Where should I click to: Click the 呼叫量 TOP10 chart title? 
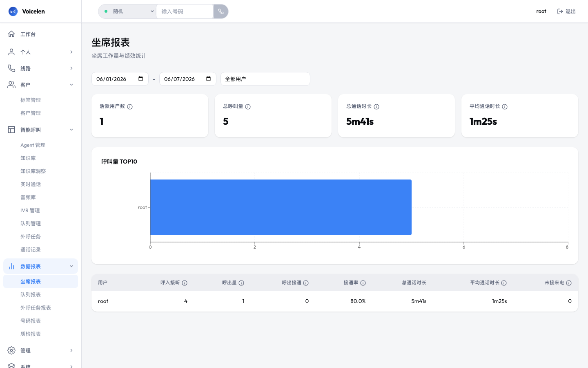point(119,162)
